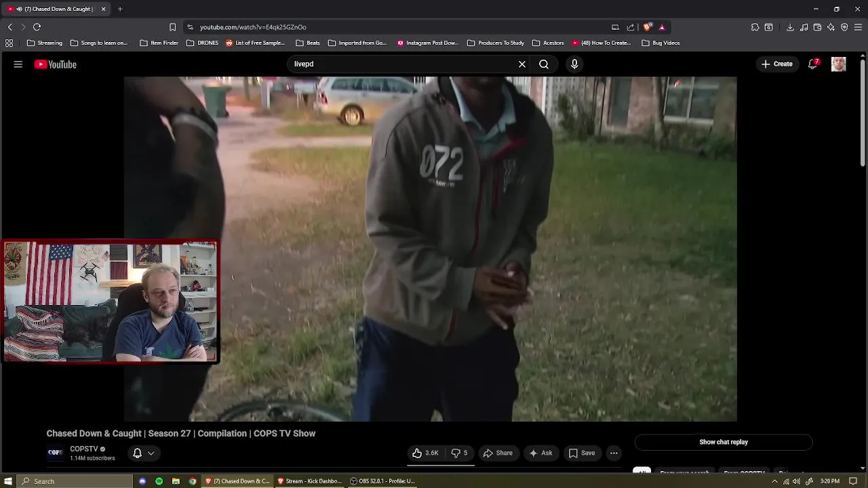
Task: Open the Streaming bookmarks folder
Action: tap(44, 43)
